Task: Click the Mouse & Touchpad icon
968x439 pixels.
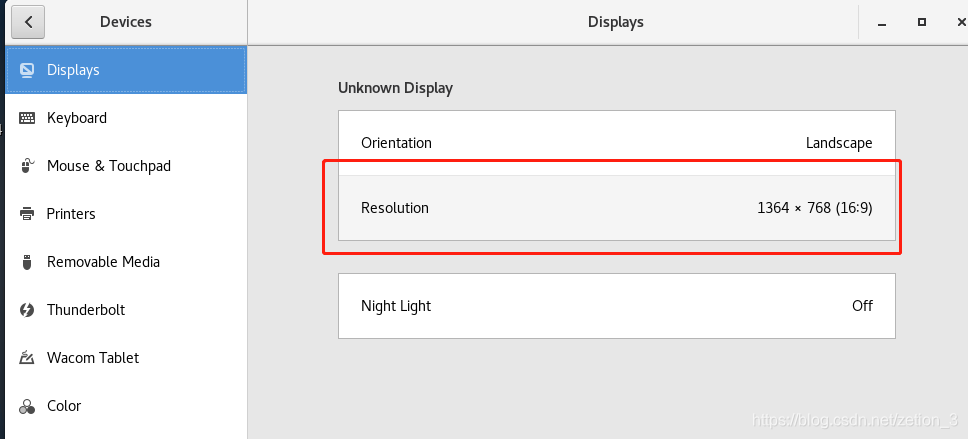Action: click(x=27, y=165)
